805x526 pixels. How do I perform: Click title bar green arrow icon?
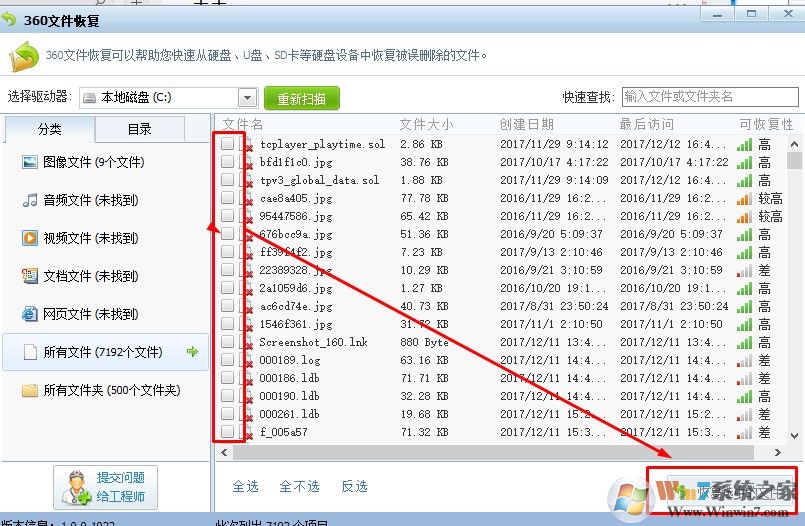[9, 20]
